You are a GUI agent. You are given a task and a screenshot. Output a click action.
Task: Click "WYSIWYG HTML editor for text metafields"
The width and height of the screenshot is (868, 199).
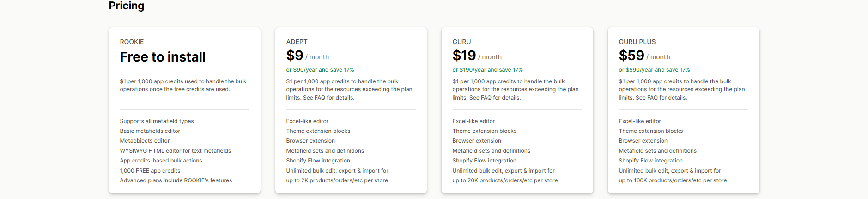tap(175, 151)
